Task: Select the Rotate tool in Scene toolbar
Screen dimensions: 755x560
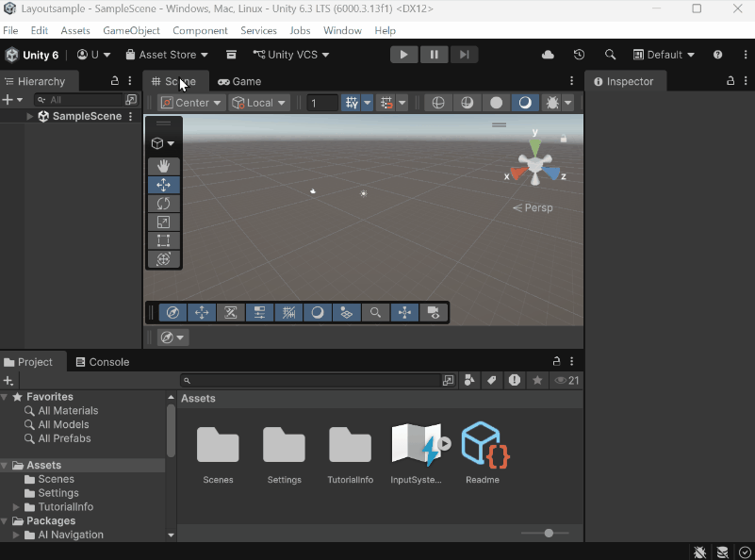Action: point(163,204)
